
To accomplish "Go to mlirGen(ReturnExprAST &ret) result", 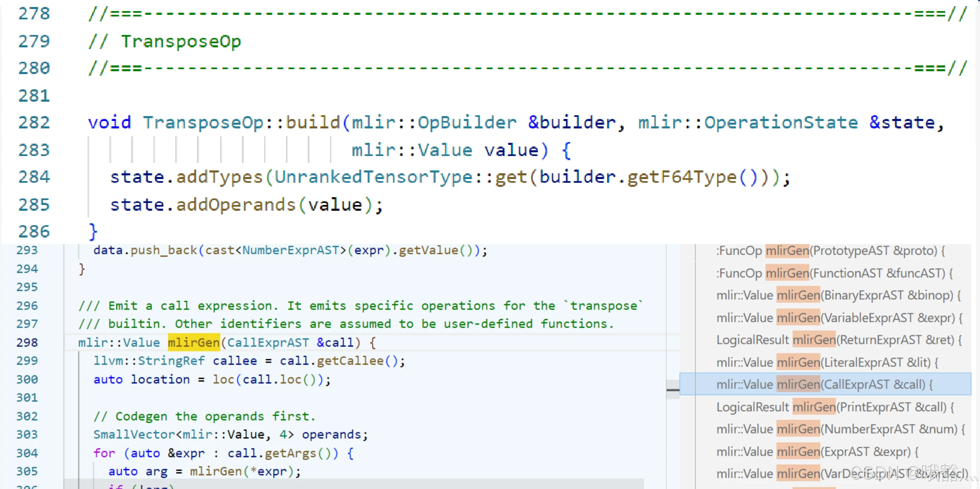I will point(839,340).
